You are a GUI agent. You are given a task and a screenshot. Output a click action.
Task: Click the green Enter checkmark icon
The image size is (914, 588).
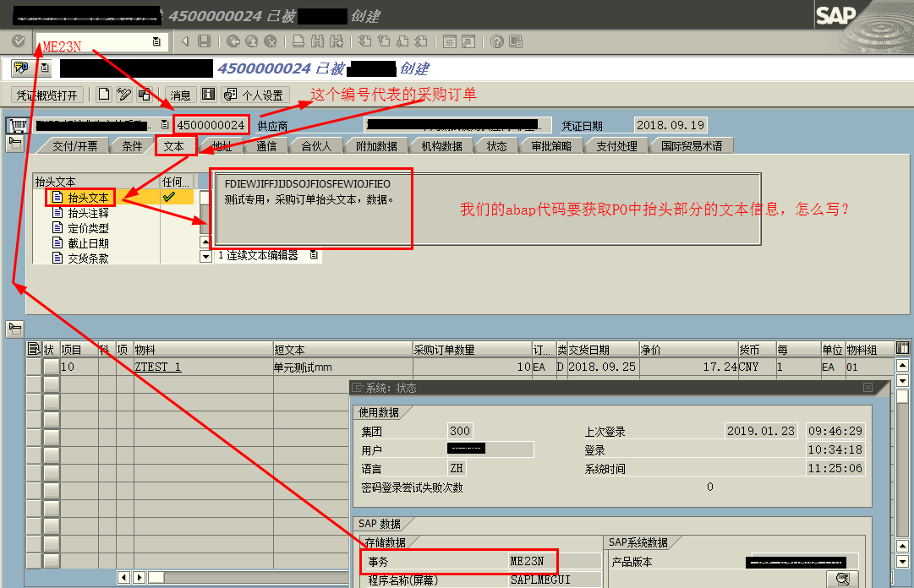(x=18, y=41)
